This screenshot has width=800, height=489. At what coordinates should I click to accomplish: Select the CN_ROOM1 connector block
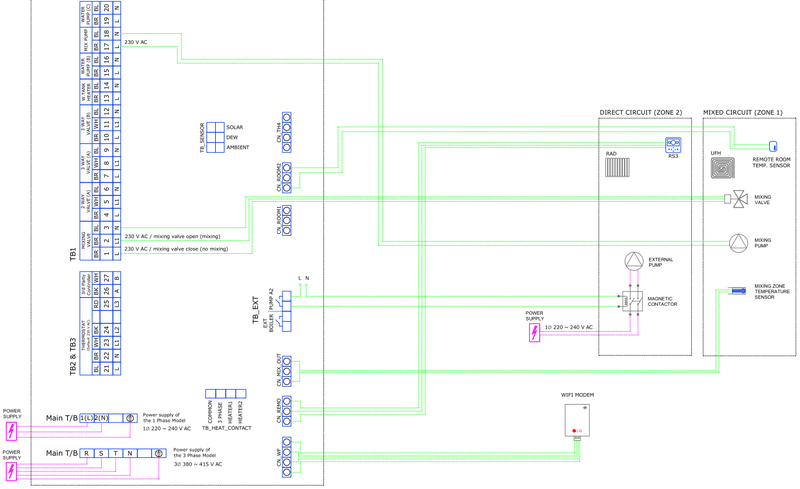[287, 221]
